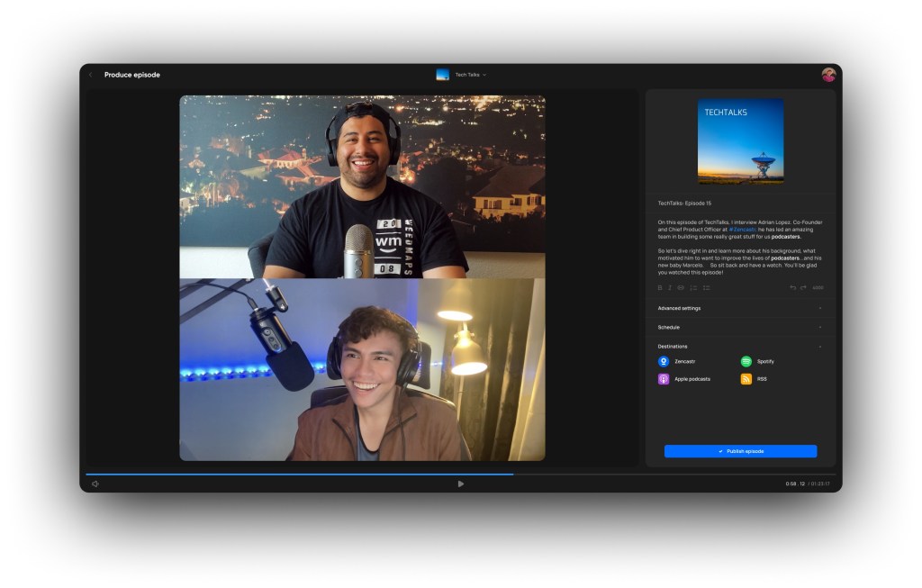Click the total duration 01:23:17 text
Screen dimensions: 922x588
tap(820, 484)
